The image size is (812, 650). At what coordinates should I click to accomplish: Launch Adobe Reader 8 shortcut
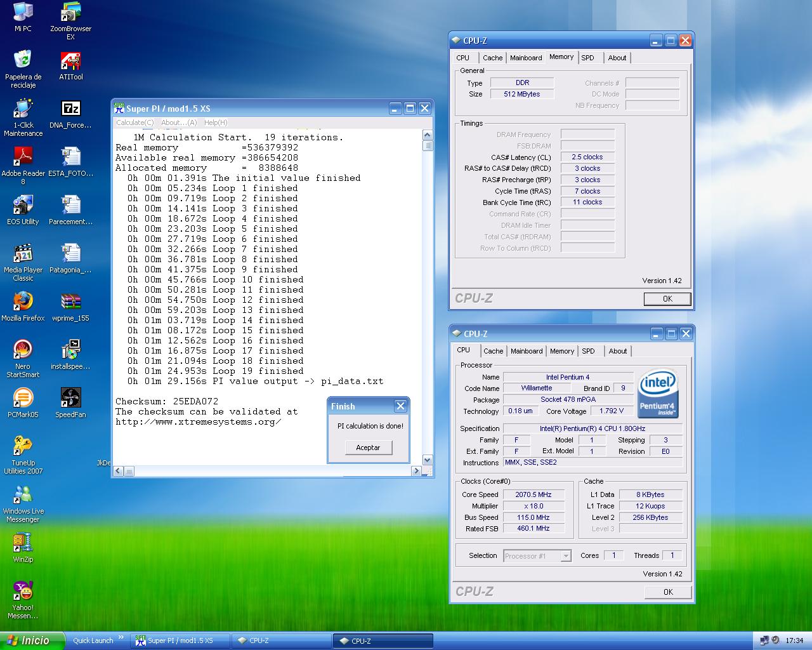(x=23, y=166)
